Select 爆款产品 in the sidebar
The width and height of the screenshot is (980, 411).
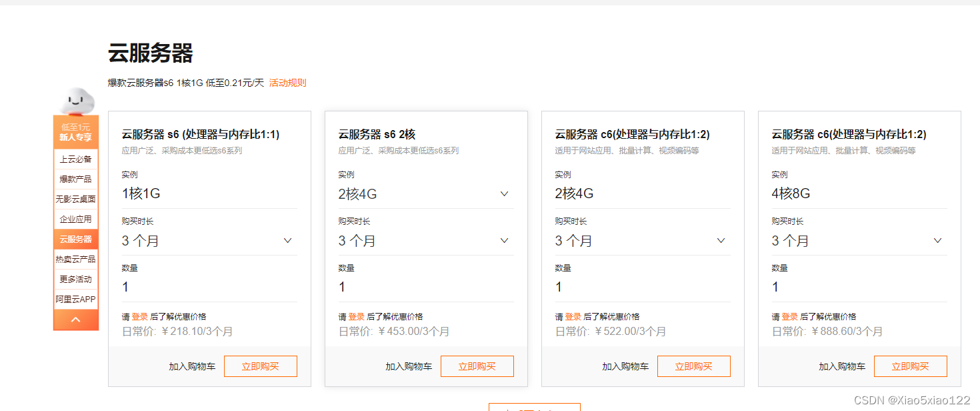coord(76,179)
